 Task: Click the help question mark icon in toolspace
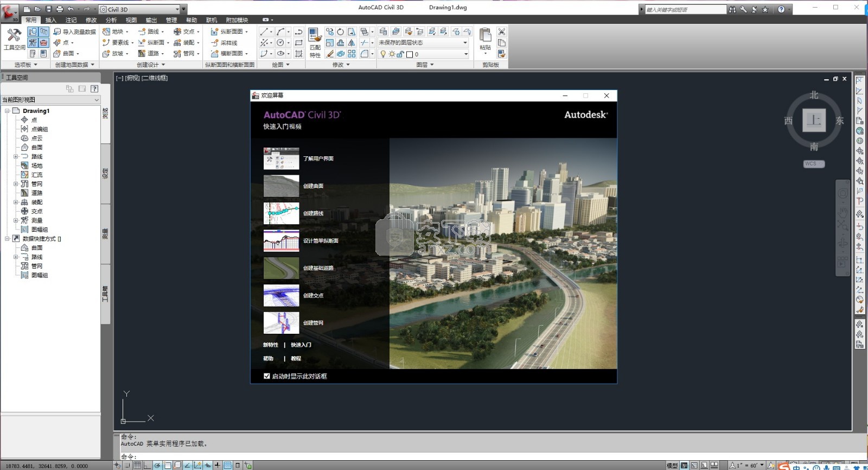(94, 88)
